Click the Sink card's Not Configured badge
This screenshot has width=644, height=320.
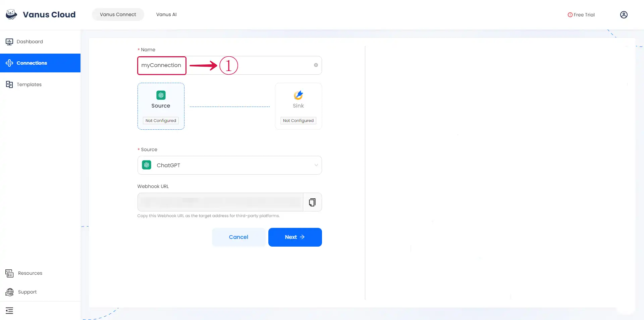click(298, 121)
